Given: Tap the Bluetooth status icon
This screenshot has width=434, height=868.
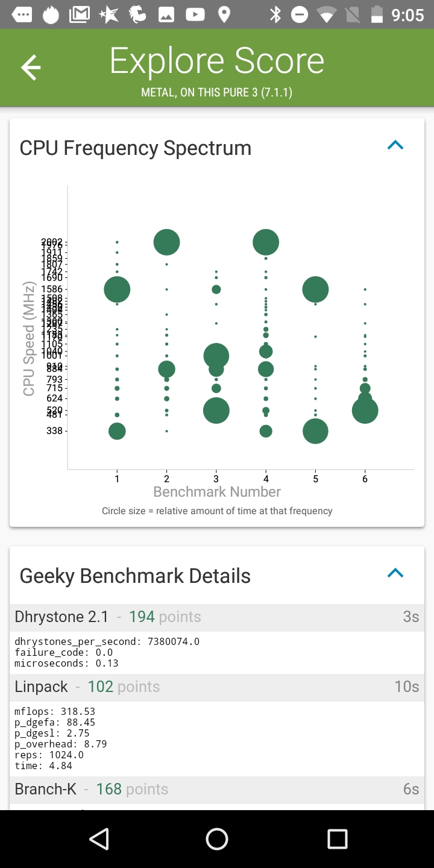Looking at the screenshot, I should tap(275, 14).
